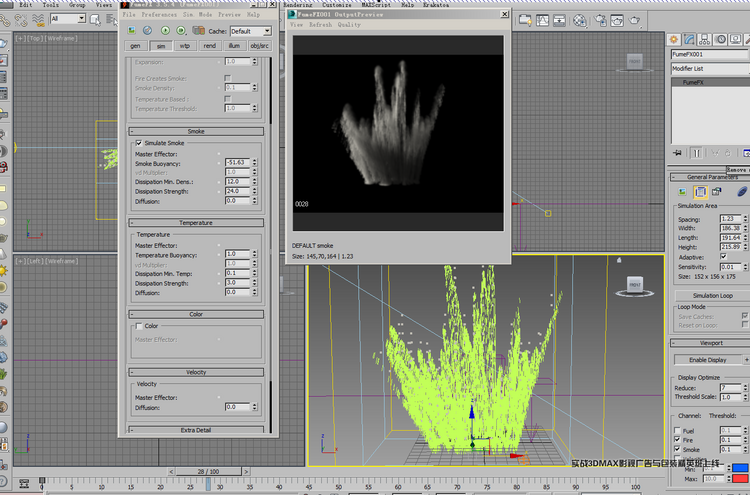750x495 pixels.
Task: Adjust the Smoke Dissipation Strength spinner
Action: [254, 191]
